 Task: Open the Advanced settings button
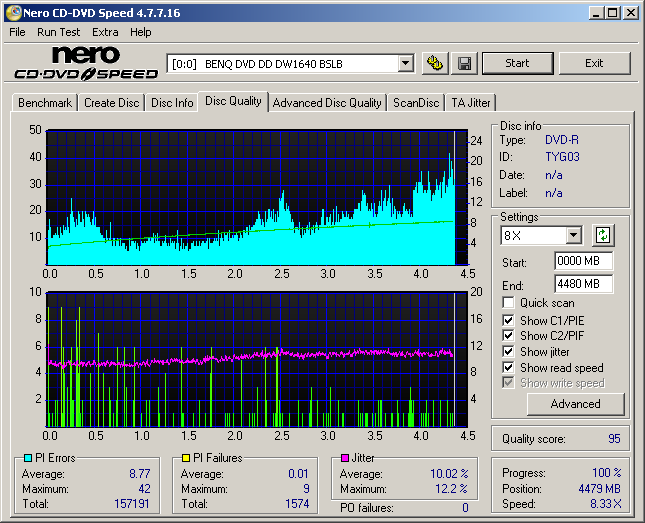pos(575,404)
